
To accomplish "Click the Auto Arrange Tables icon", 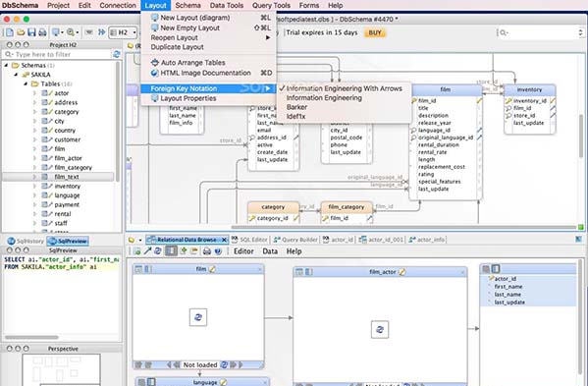I will point(154,63).
